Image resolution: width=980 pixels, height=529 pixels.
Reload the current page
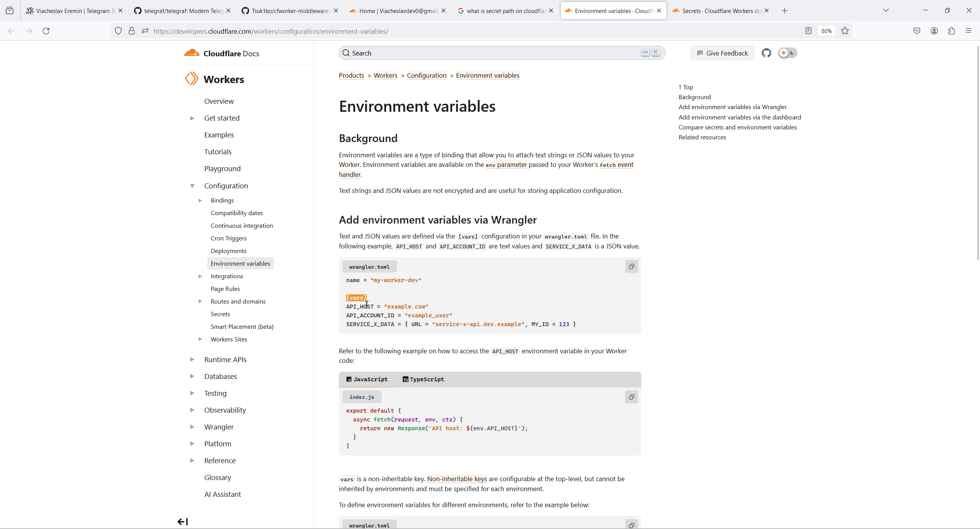[x=46, y=31]
